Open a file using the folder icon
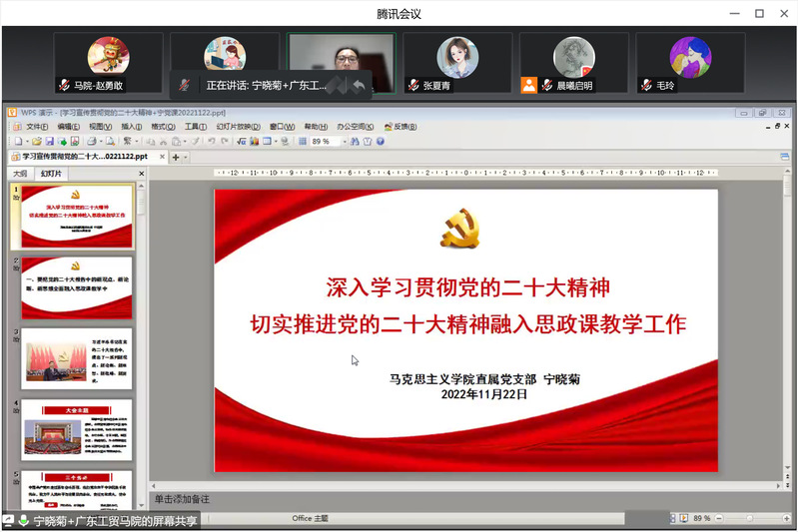The width and height of the screenshot is (798, 532). point(34,142)
